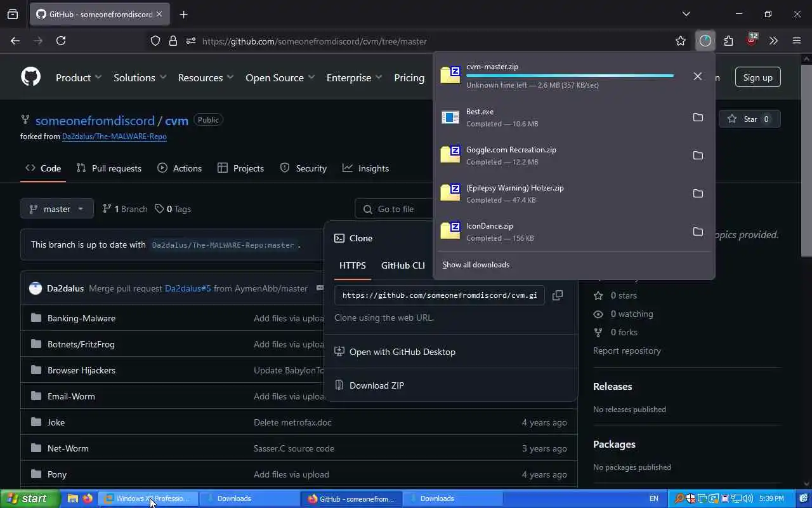Click Download ZIP

377,385
